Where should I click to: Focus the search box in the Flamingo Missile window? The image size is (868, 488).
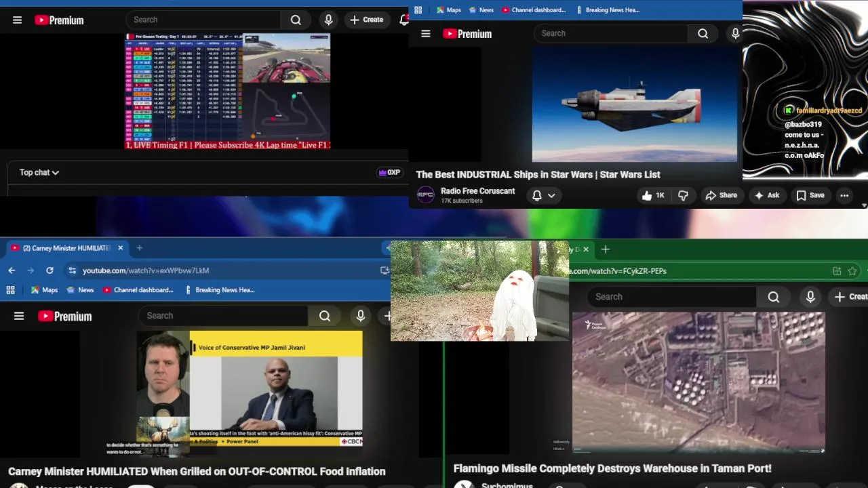pos(671,297)
